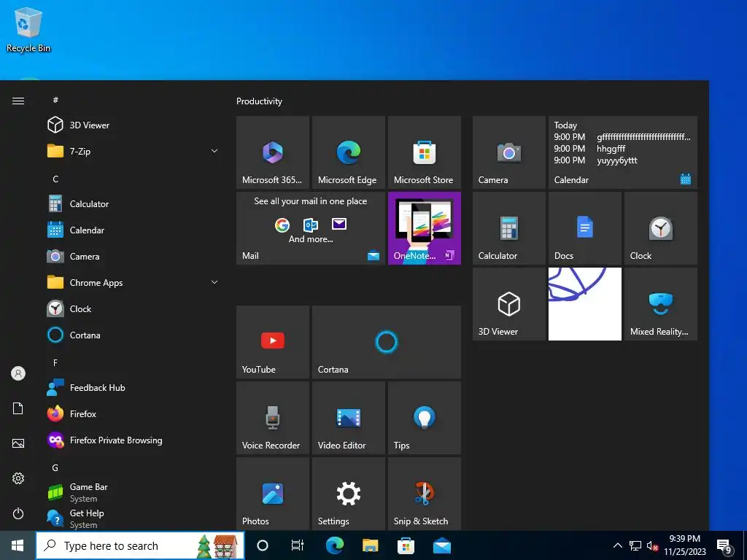Viewport: 747px width, 560px height.
Task: Open Settings from the sidebar gear
Action: (x=18, y=478)
